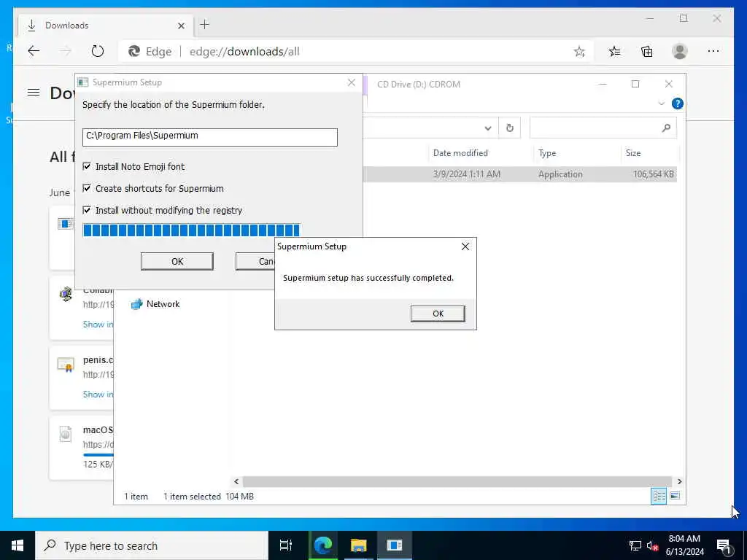747x560 pixels.
Task: Select the Application file row dated 3/9/2024
Action: (519, 174)
